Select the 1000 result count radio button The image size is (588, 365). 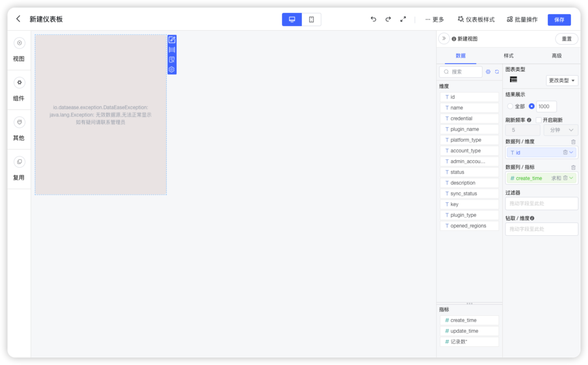tap(531, 106)
